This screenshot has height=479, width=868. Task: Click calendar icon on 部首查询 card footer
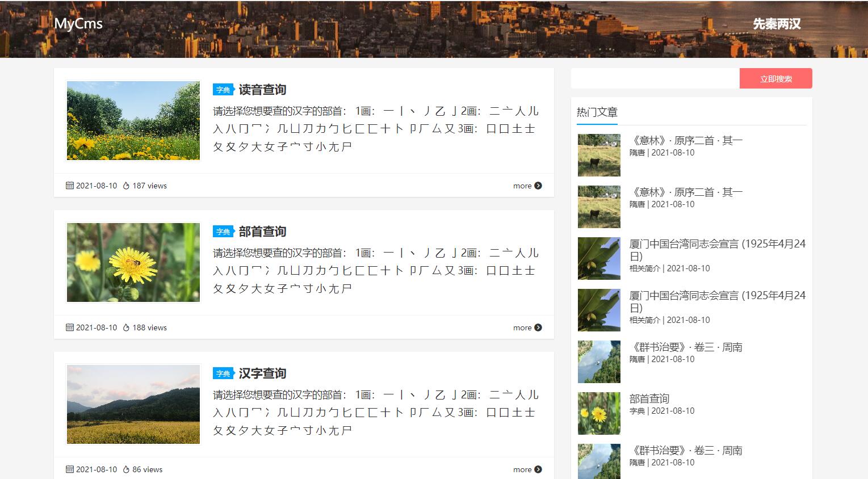click(x=70, y=327)
